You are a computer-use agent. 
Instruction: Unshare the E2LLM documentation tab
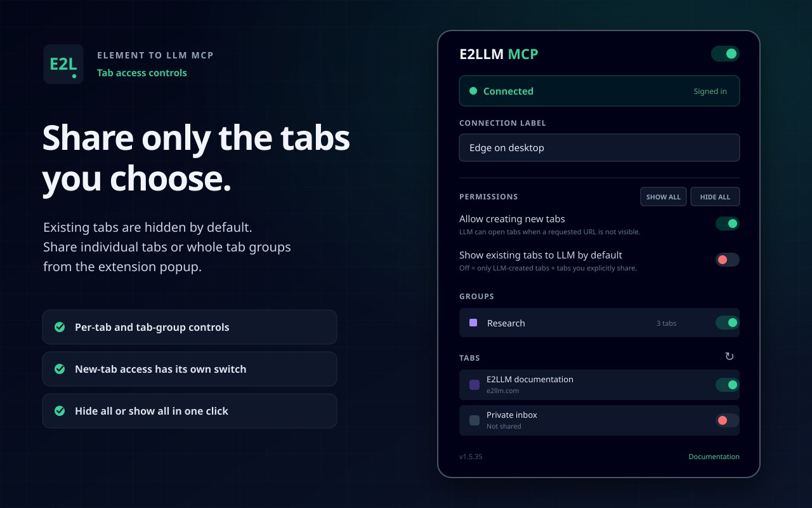(728, 385)
